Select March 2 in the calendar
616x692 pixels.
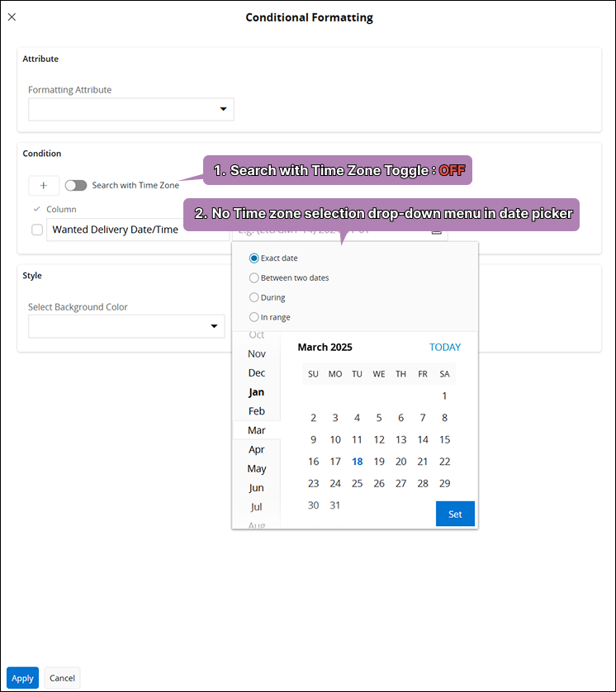point(313,418)
